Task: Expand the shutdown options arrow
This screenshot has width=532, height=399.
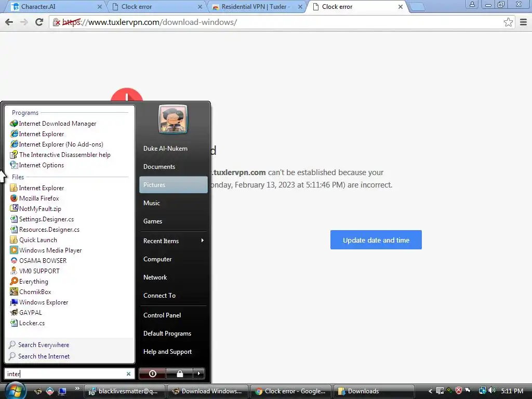Action: pyautogui.click(x=199, y=374)
